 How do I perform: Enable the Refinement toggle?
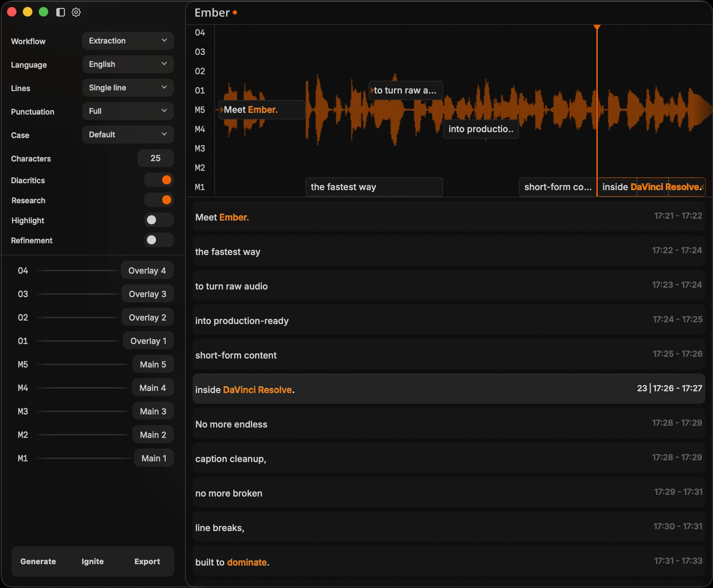[x=159, y=240]
